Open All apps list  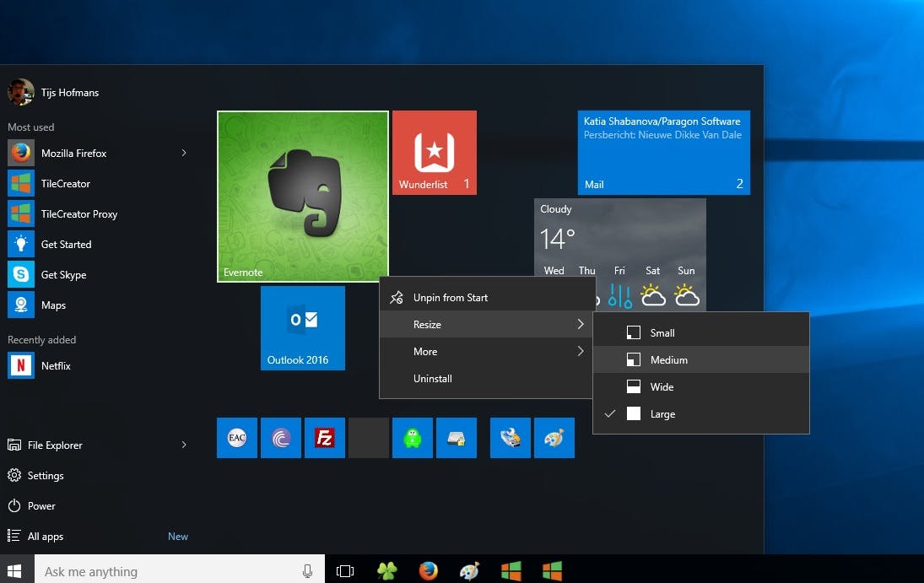point(46,537)
